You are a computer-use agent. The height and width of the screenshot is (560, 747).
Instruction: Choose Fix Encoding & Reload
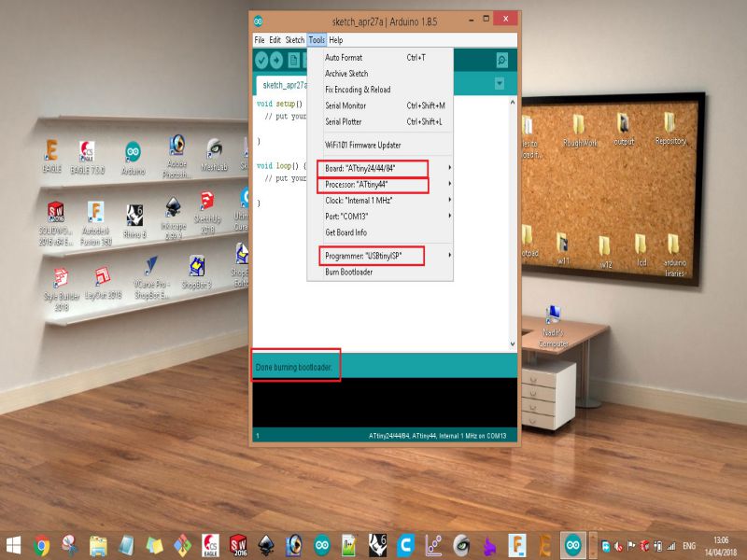click(380, 90)
